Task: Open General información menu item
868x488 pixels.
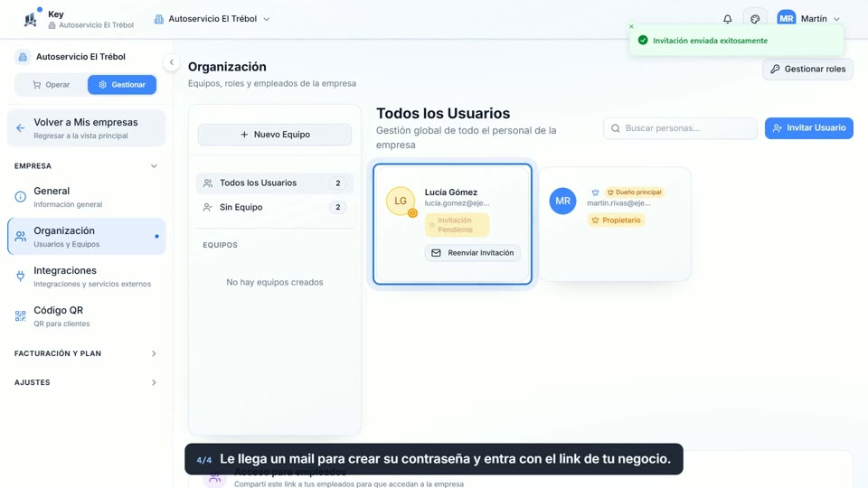Action: tap(87, 197)
